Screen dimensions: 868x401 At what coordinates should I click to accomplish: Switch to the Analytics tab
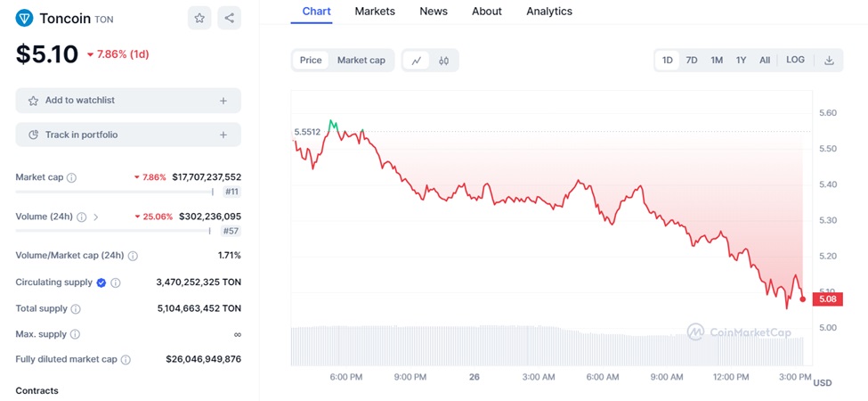(549, 12)
